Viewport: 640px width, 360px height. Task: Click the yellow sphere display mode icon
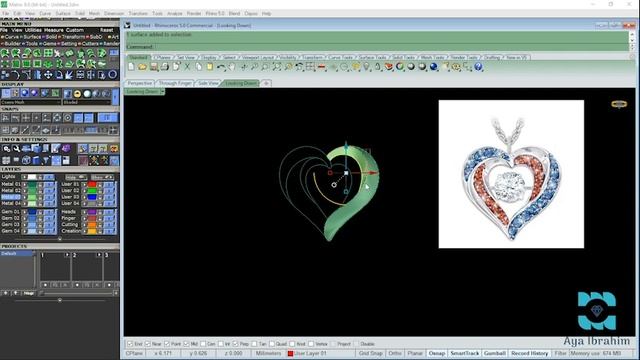tap(77, 94)
